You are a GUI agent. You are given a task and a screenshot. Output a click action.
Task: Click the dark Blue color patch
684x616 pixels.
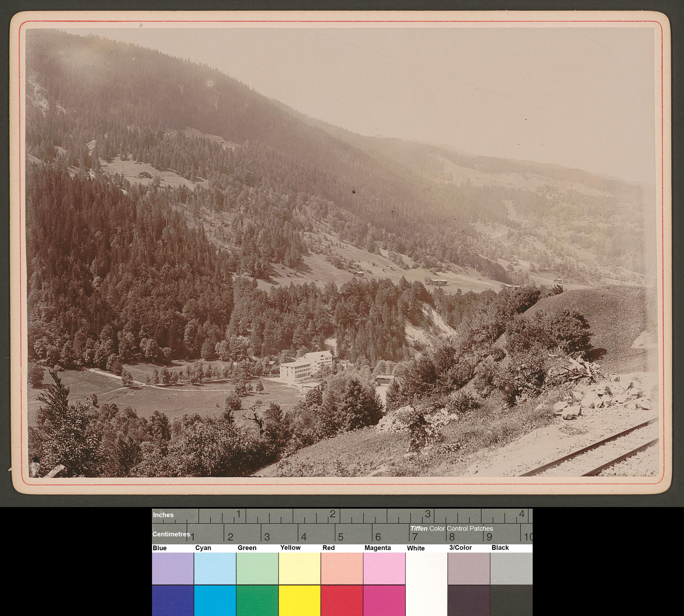point(173,601)
